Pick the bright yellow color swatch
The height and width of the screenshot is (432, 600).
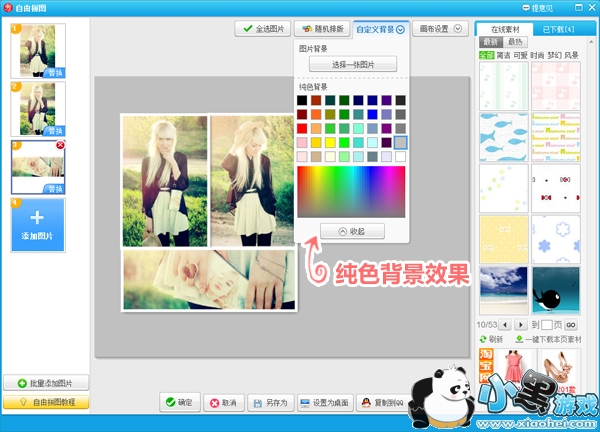(330, 142)
